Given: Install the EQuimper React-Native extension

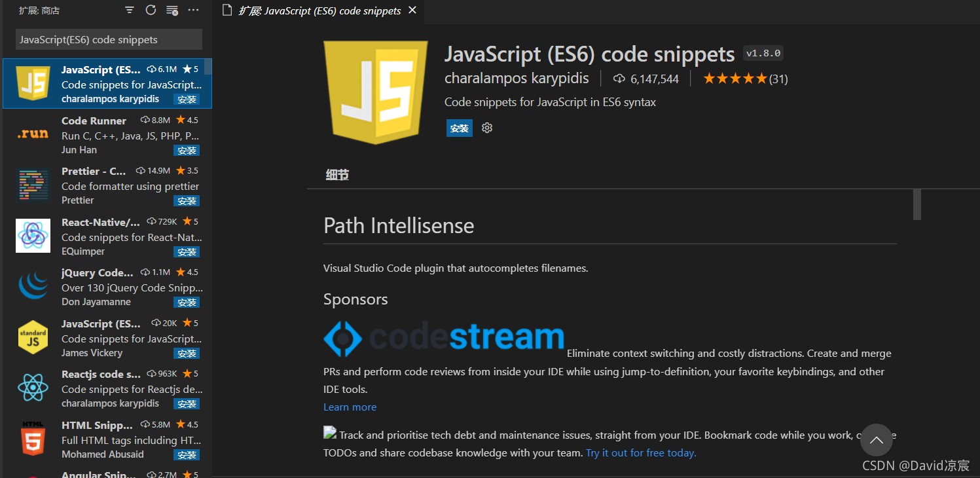Looking at the screenshot, I should (x=187, y=252).
